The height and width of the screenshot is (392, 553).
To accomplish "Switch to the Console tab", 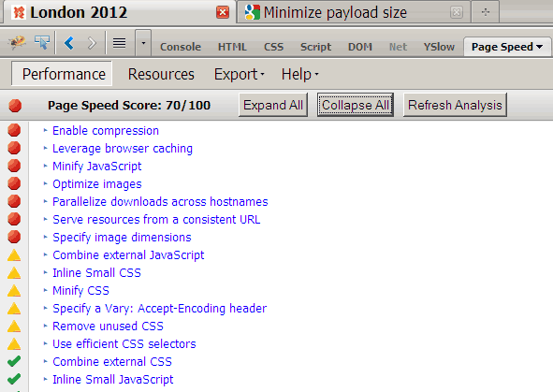I will click(x=181, y=47).
